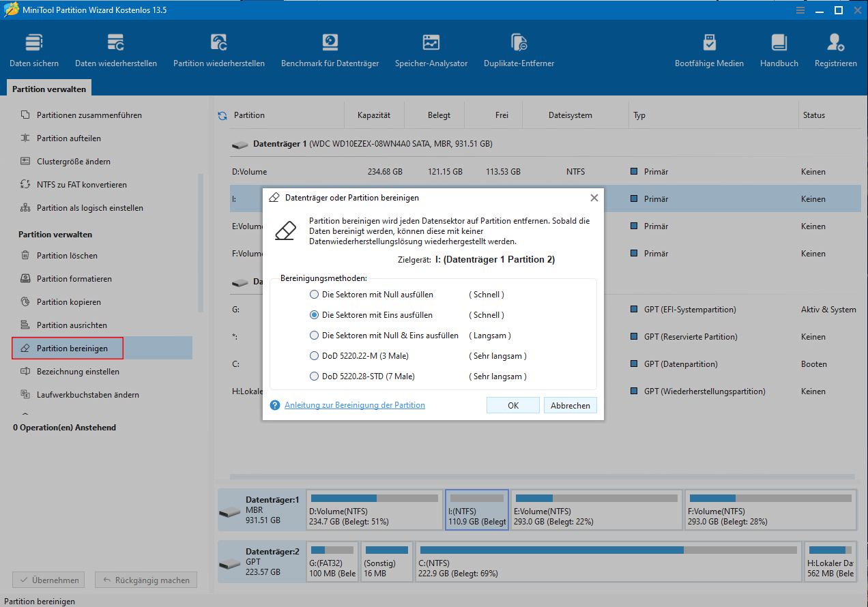Select Daten wiederherstellen in the toolbar
The image size is (868, 607).
point(115,48)
